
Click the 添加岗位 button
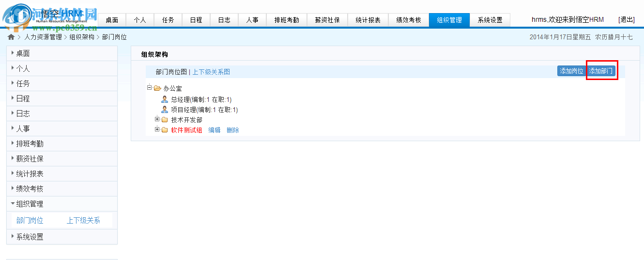571,71
